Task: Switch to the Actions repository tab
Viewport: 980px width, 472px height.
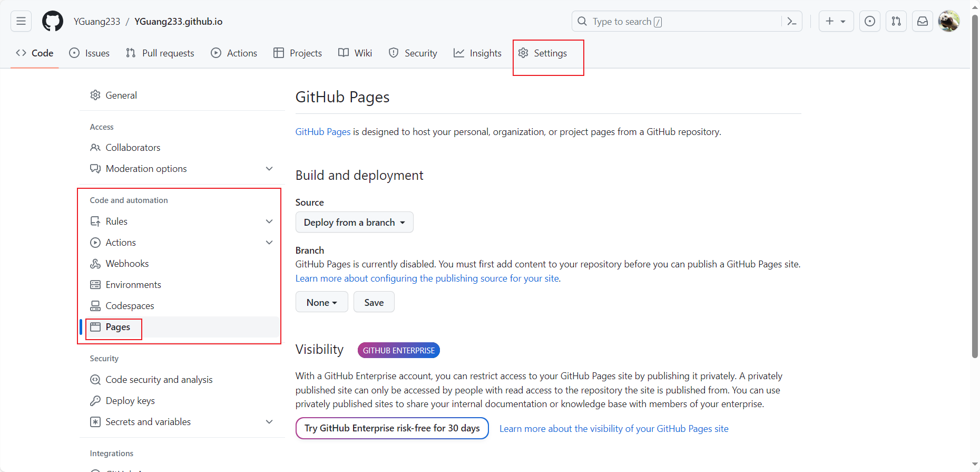Action: (x=234, y=53)
